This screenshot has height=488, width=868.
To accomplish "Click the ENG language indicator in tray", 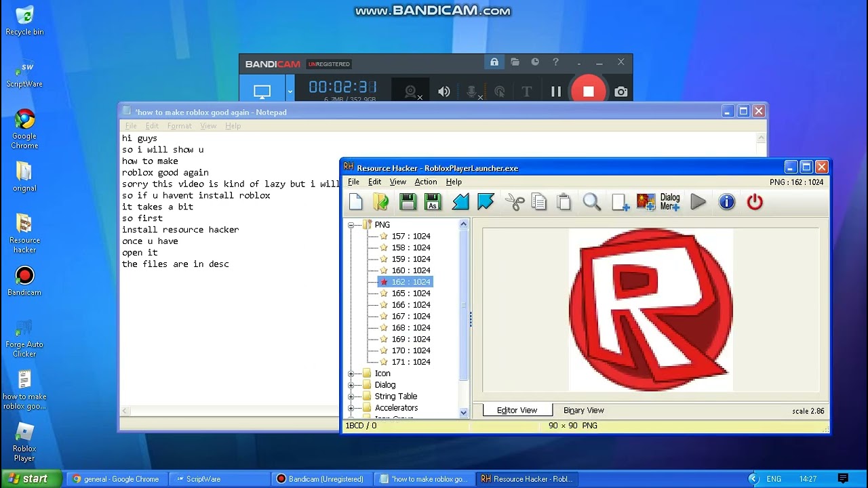I will click(x=774, y=479).
